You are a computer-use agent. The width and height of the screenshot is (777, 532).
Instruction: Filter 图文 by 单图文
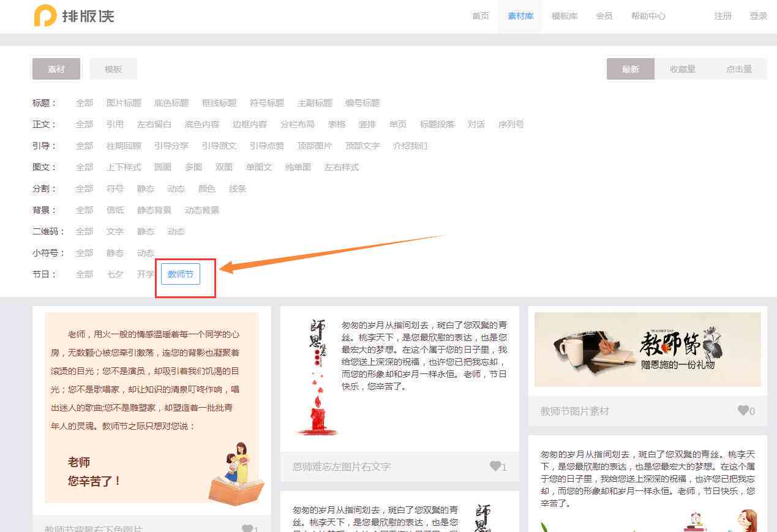tap(259, 167)
